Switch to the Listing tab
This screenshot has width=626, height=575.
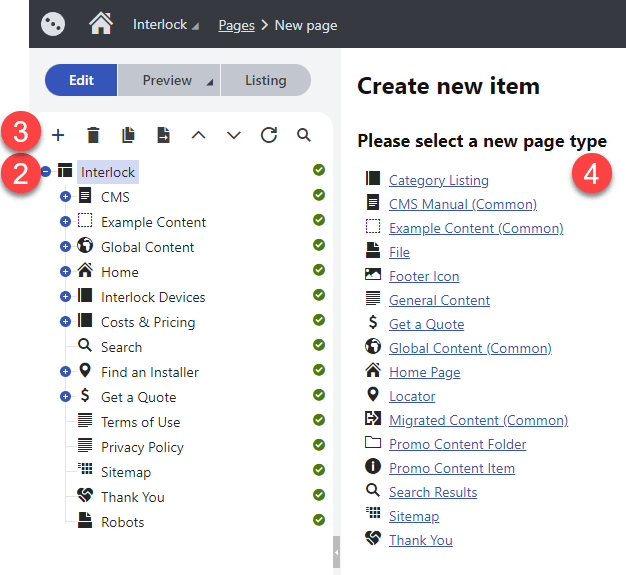(265, 80)
